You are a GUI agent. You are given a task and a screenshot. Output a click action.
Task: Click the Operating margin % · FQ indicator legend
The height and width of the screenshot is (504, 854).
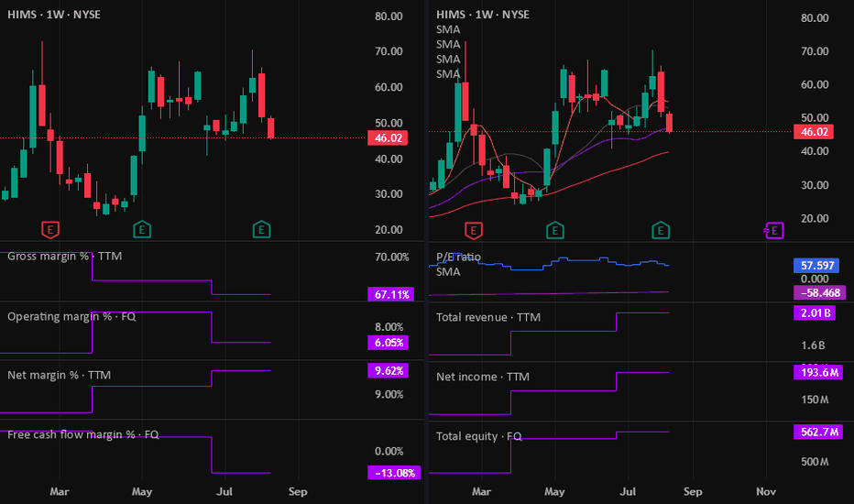71,316
